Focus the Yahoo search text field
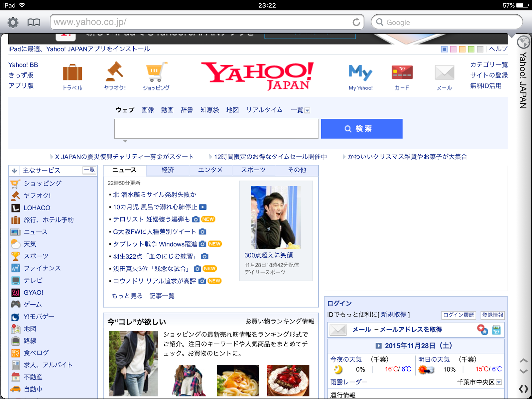Screen dimensions: 532x399 tap(216, 129)
